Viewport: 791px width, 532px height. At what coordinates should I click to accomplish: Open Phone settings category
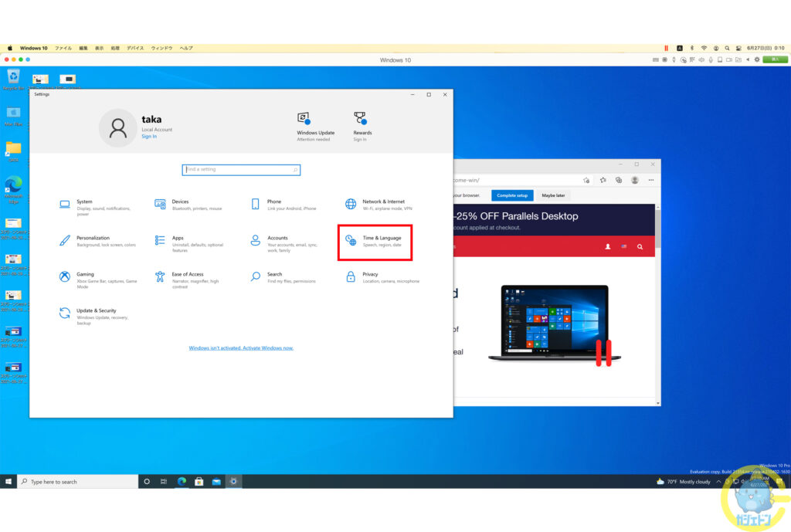tap(283, 204)
